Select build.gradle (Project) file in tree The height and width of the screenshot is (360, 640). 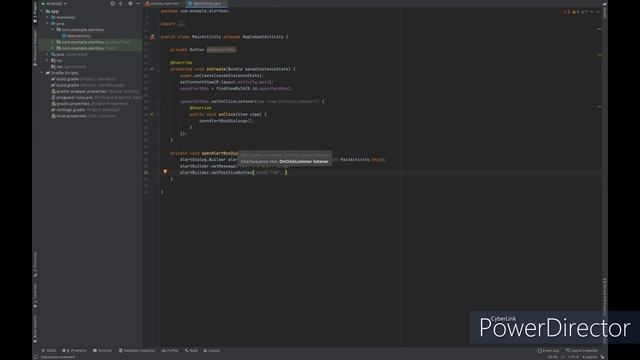click(83, 79)
